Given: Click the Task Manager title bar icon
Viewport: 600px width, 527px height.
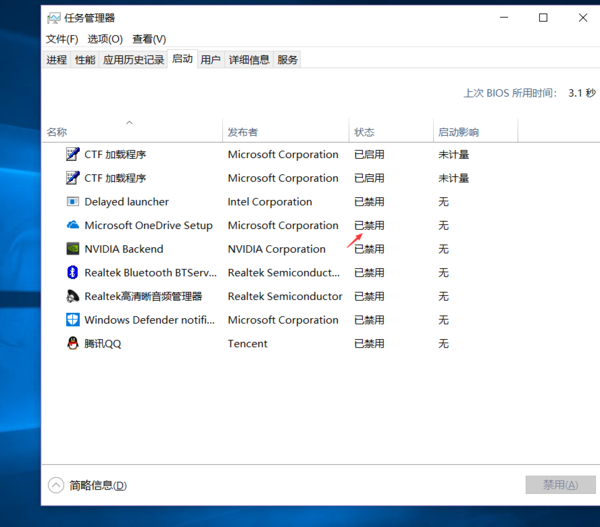Looking at the screenshot, I should pos(52,17).
